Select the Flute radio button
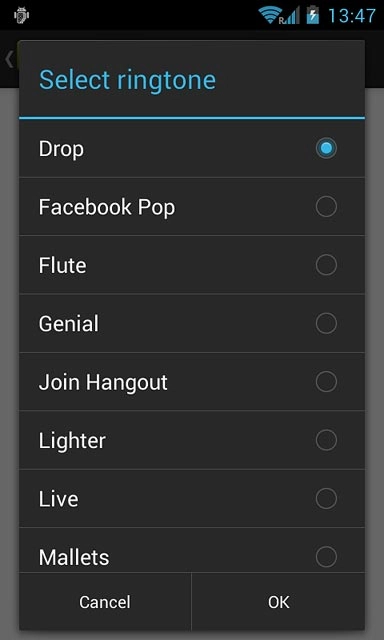Screen dimensions: 384x640 pos(326,265)
